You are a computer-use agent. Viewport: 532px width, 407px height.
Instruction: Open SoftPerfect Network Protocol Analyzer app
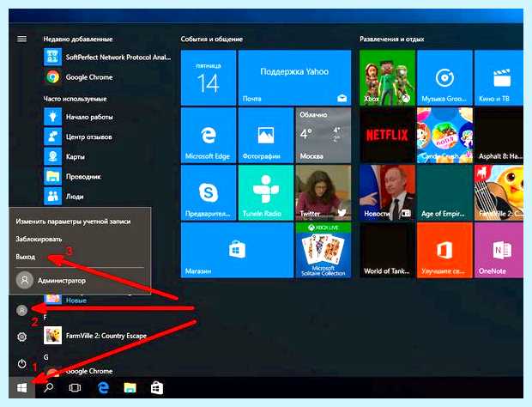[108, 57]
